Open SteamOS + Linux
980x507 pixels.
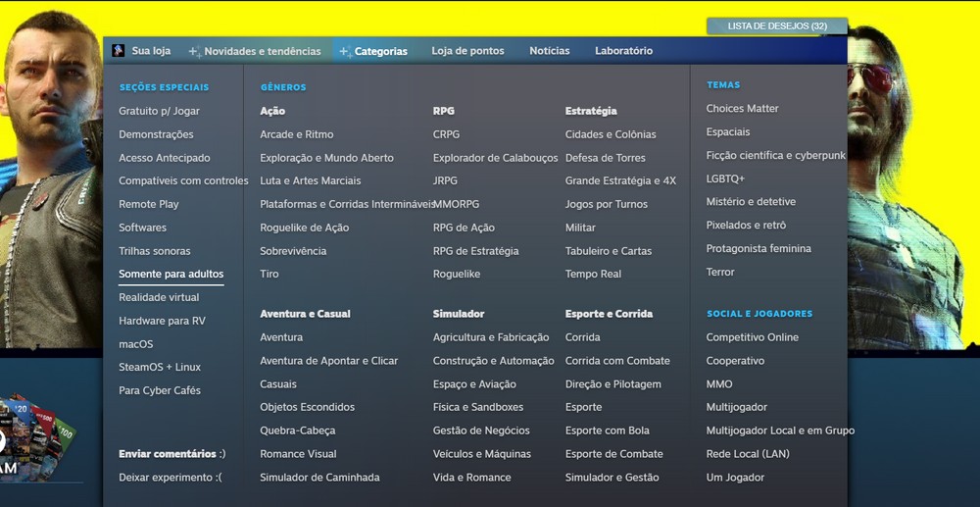(x=160, y=367)
